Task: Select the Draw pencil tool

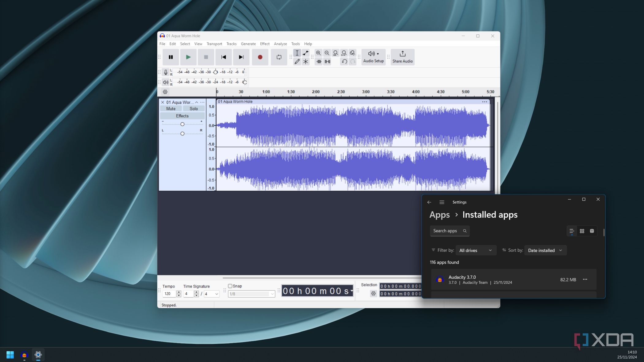Action: pyautogui.click(x=297, y=62)
